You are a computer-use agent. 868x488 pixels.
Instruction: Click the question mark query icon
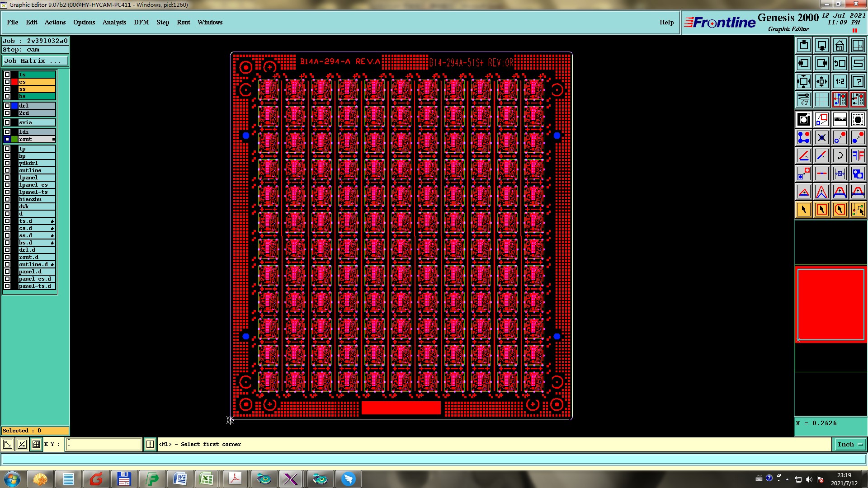tap(858, 81)
